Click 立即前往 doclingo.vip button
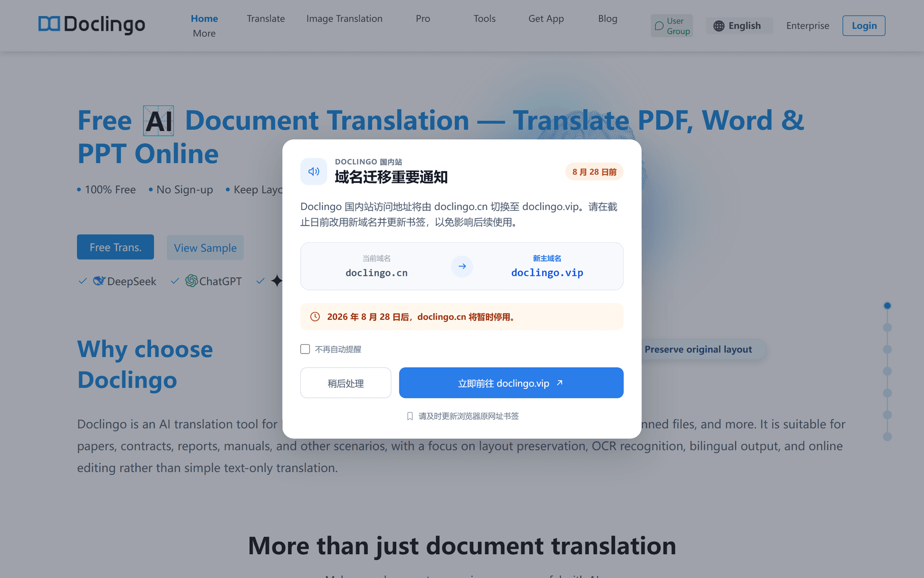This screenshot has height=578, width=924. [511, 383]
